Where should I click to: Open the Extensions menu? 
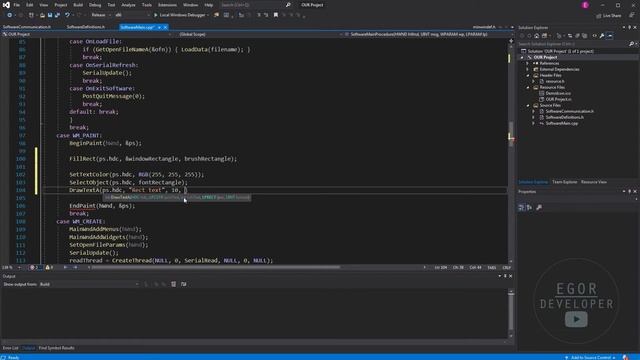click(x=167, y=5)
